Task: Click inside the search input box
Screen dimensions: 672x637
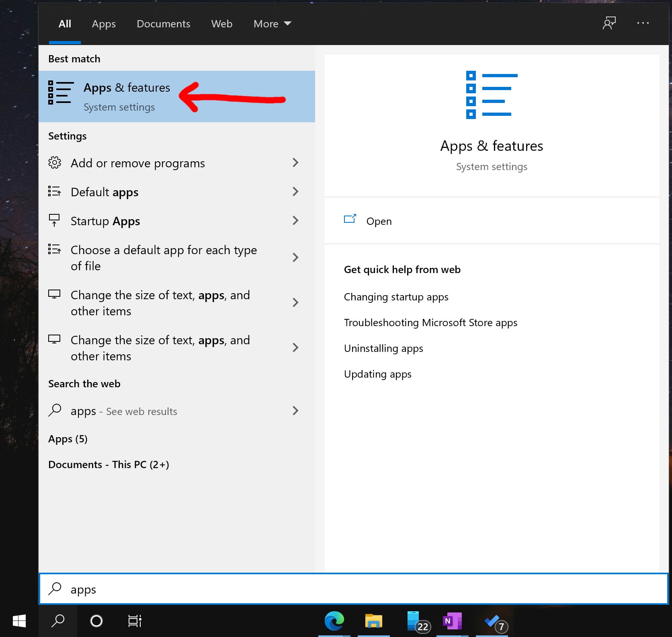Action: tap(241, 589)
